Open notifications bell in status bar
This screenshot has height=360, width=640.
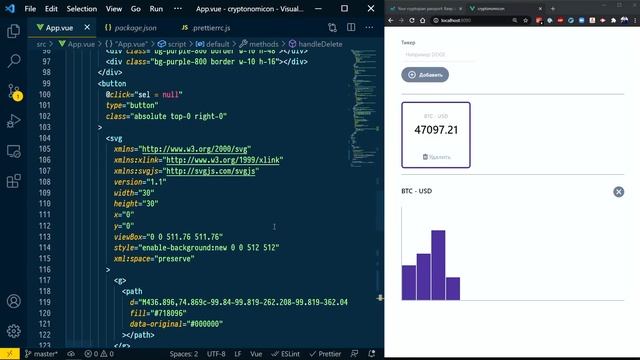(371, 353)
